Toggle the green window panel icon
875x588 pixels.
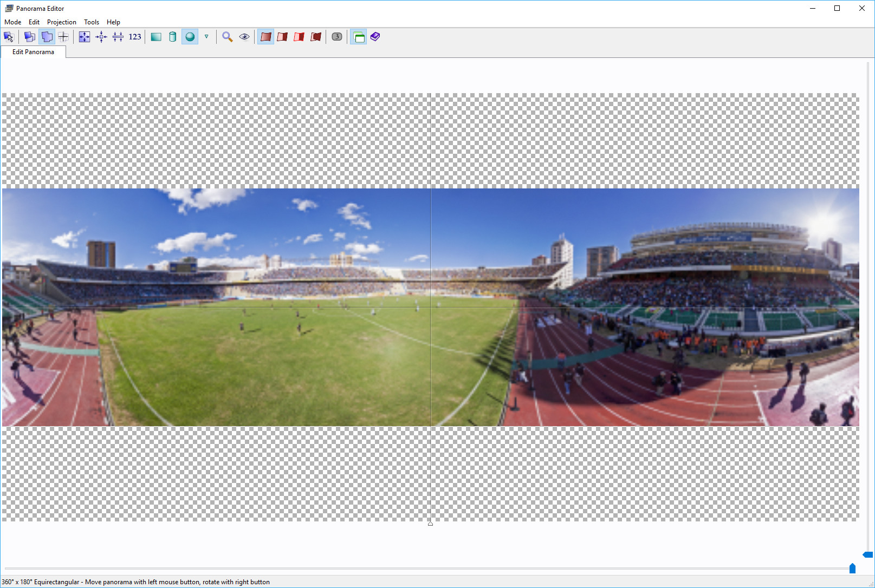pyautogui.click(x=358, y=37)
